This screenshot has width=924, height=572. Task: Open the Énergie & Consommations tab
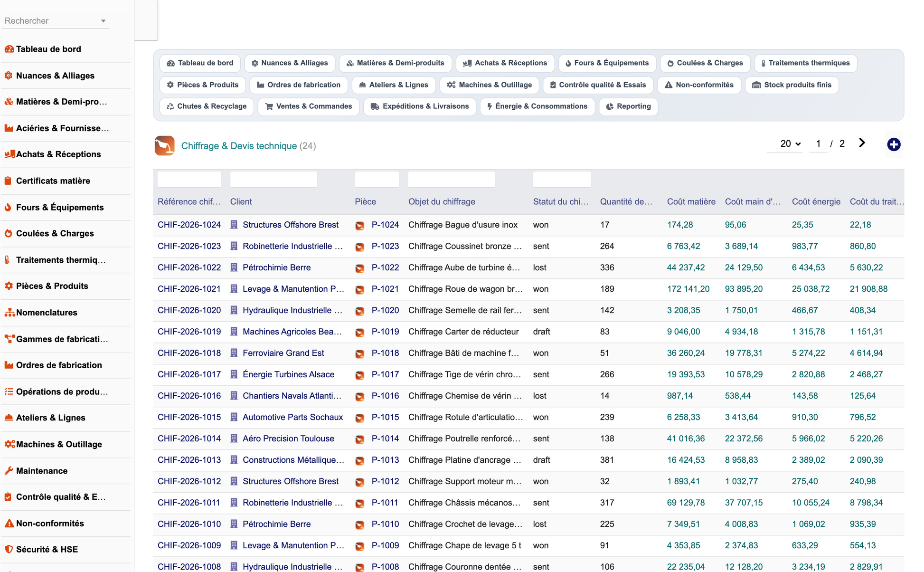pyautogui.click(x=537, y=106)
